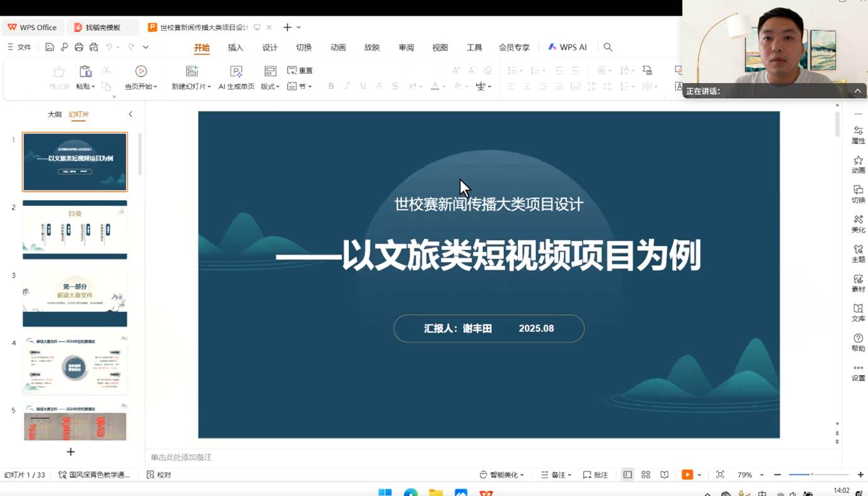The image size is (868, 496).
Task: Open the 插入 ribbon tab
Action: coord(235,48)
